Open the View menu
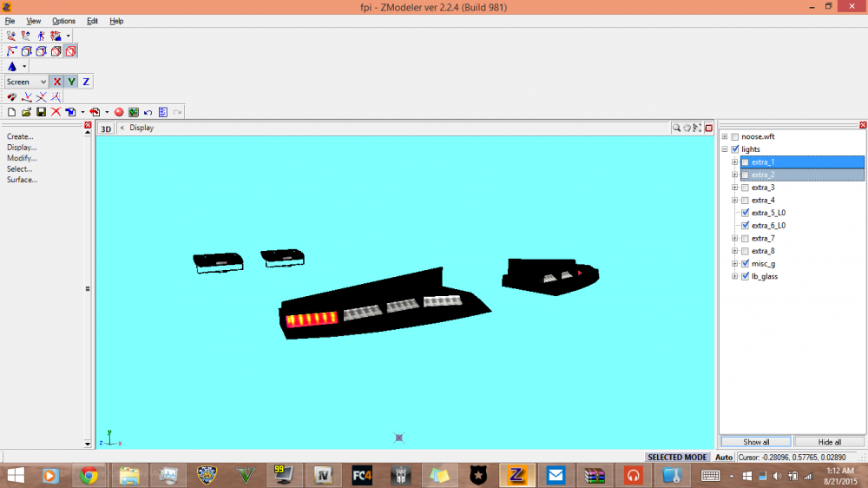 (x=34, y=21)
